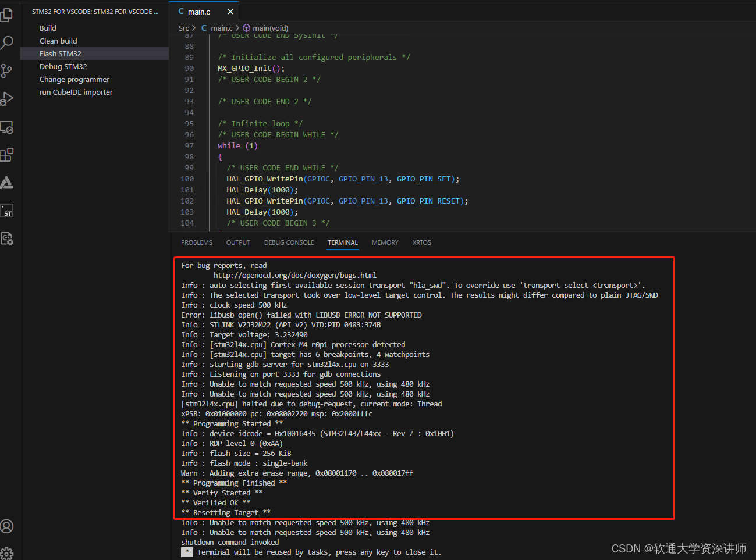Click the 'USER CODE BEGIN 3' comment
This screenshot has width=756, height=560.
[x=278, y=223]
